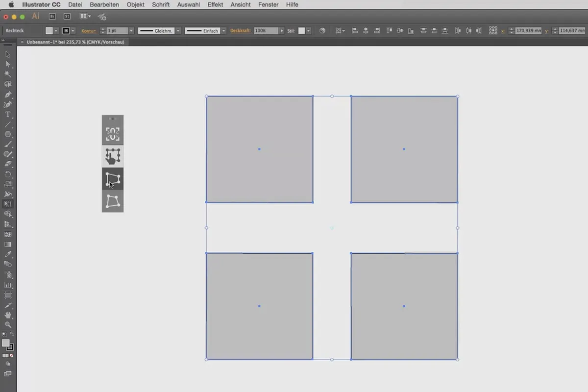Select the Paintbrush tool
The height and width of the screenshot is (392, 588).
[x=8, y=144]
